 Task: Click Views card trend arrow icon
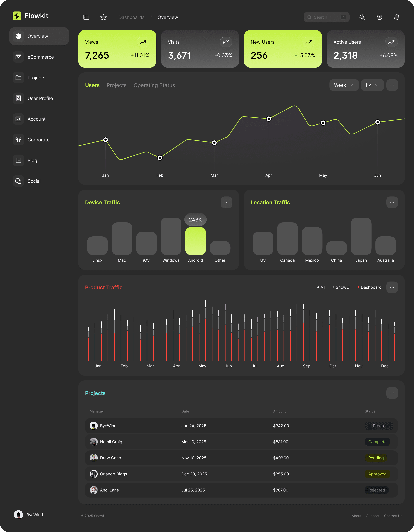pyautogui.click(x=143, y=42)
